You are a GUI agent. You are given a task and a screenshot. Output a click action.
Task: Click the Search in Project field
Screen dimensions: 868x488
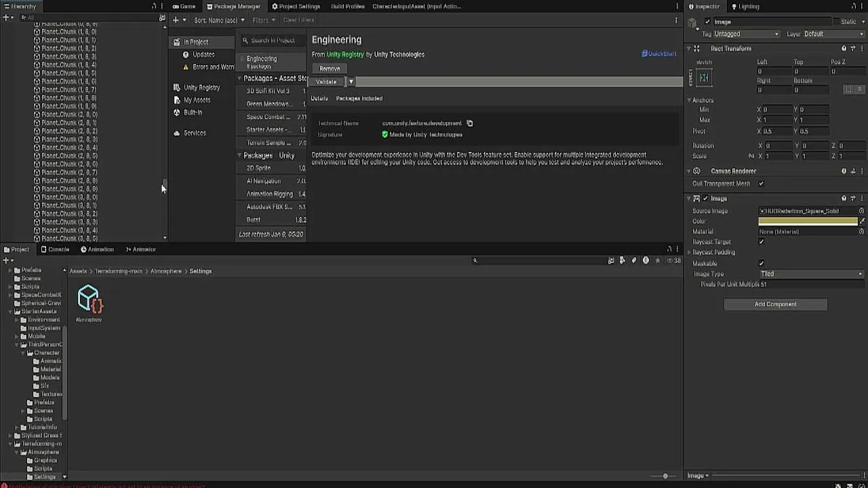[x=273, y=41]
